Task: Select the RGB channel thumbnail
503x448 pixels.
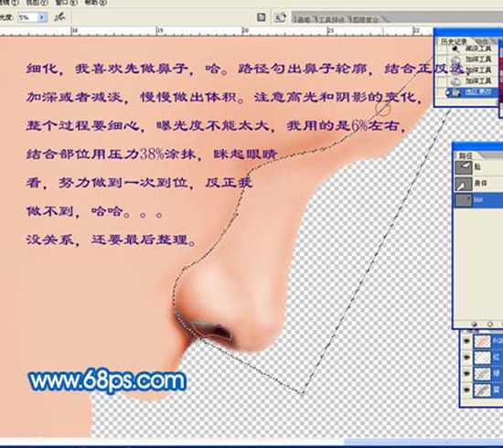Action: [483, 341]
